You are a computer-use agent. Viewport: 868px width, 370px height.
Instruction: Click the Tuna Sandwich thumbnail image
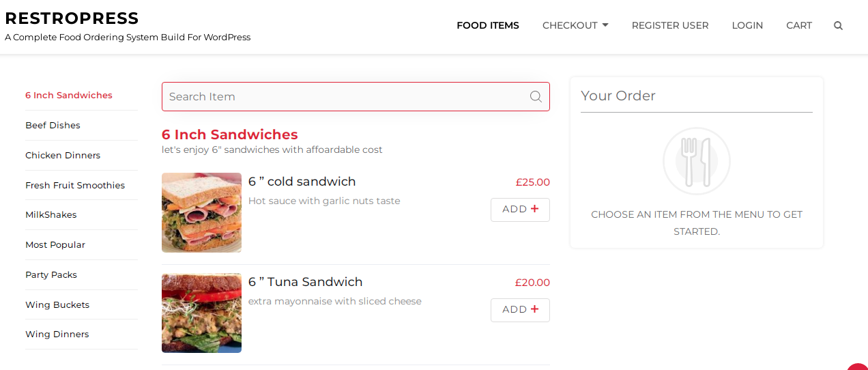point(201,313)
